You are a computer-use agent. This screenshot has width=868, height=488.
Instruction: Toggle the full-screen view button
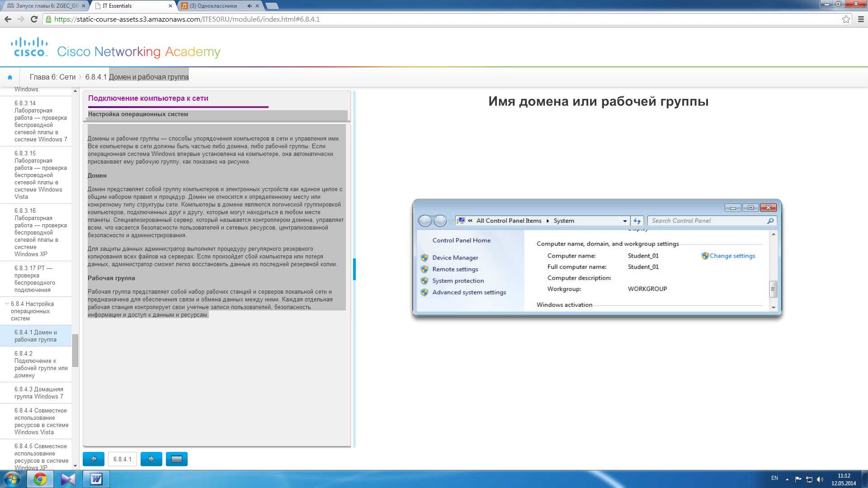[177, 459]
